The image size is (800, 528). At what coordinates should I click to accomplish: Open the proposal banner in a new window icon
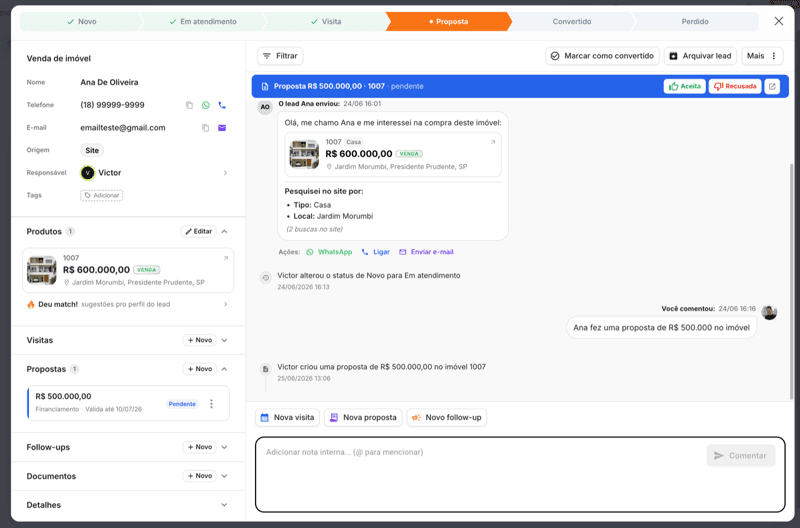tap(772, 86)
